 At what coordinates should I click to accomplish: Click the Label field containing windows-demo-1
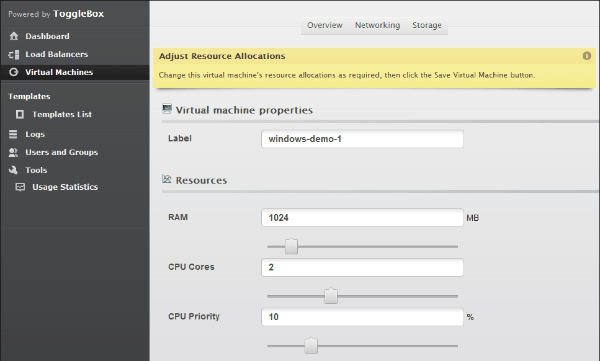pos(362,139)
